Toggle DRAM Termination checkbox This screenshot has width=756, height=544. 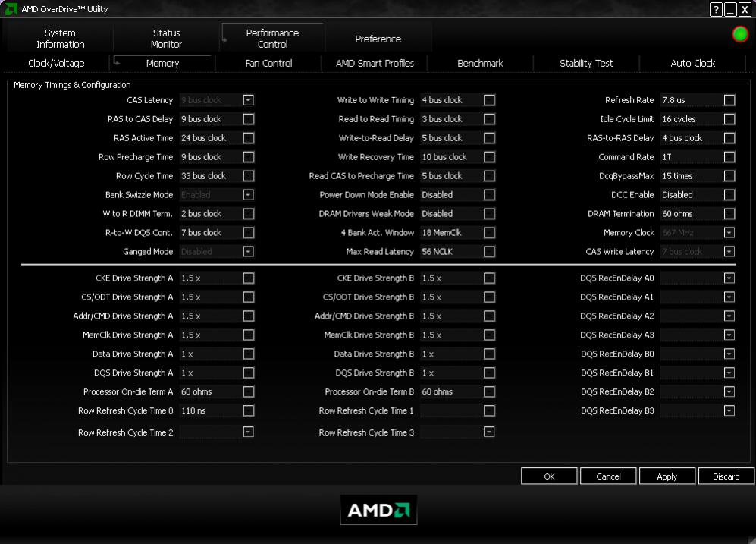coord(729,214)
